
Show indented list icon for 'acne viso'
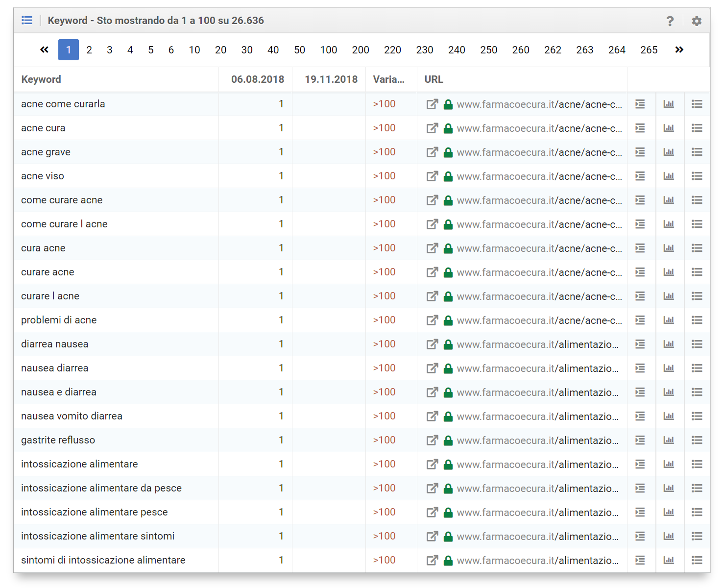[640, 176]
